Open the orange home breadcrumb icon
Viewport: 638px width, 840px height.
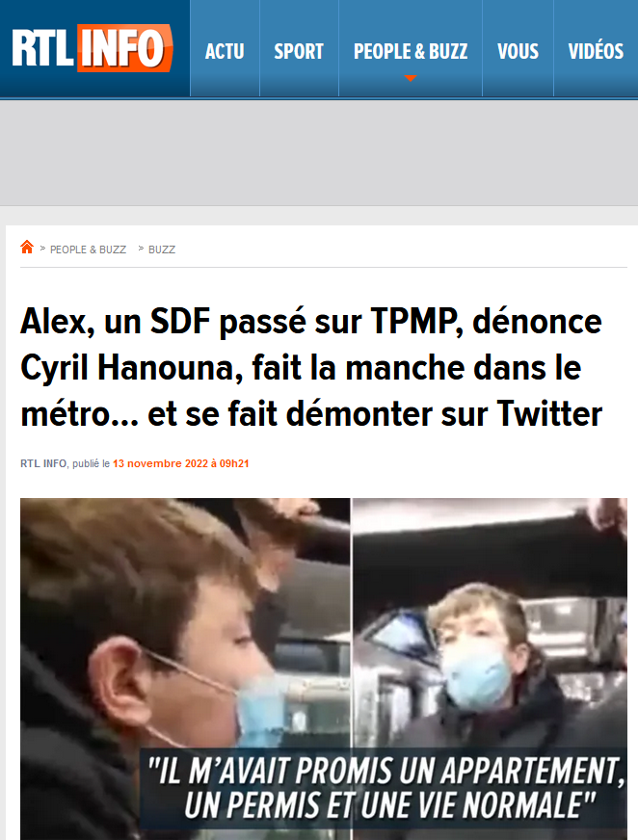[27, 247]
